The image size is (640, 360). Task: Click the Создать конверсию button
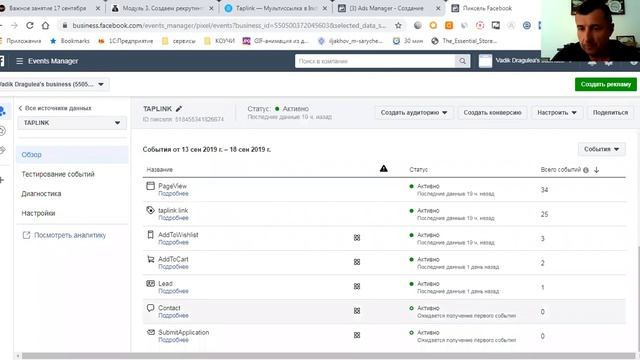492,113
